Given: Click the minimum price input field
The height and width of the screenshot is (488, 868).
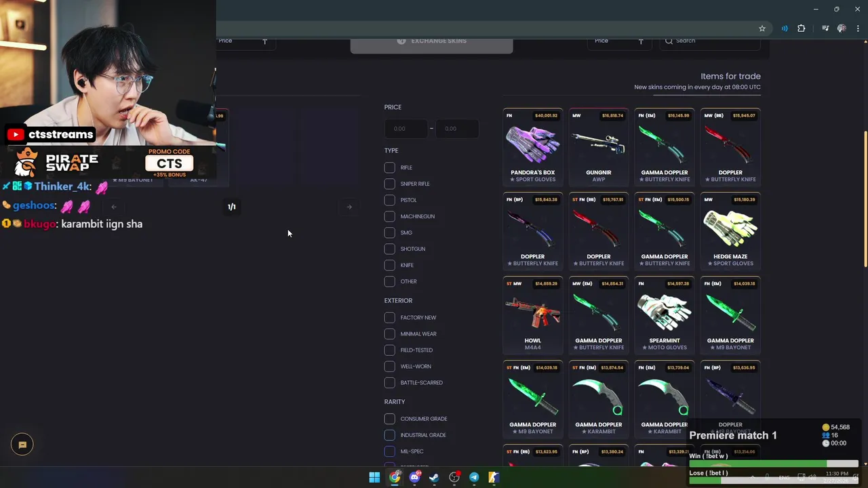Looking at the screenshot, I should coord(406,129).
